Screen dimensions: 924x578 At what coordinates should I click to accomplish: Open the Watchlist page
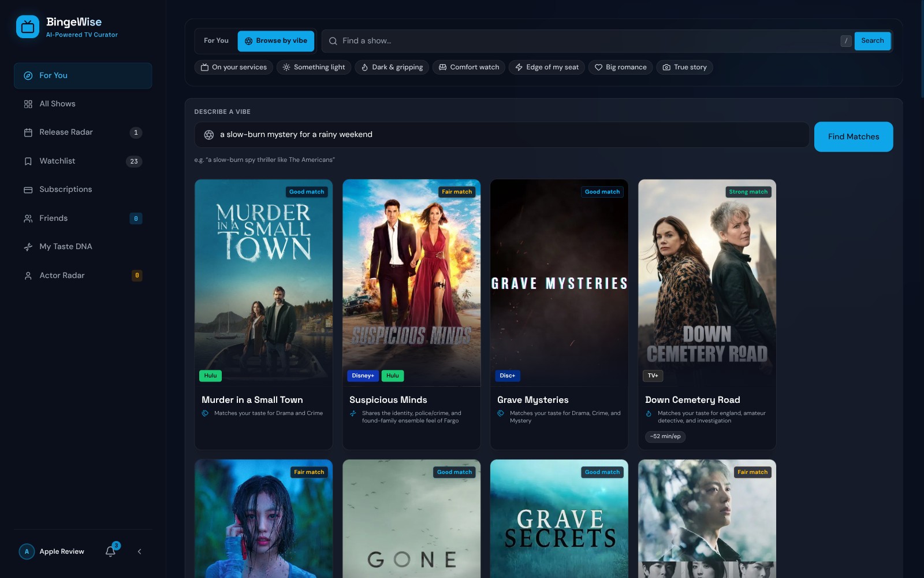point(83,161)
